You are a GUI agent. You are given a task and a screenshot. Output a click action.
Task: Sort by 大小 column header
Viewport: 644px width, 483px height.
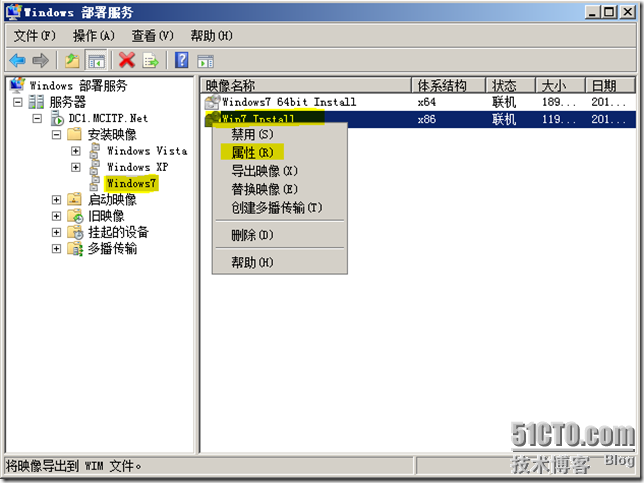pyautogui.click(x=560, y=85)
